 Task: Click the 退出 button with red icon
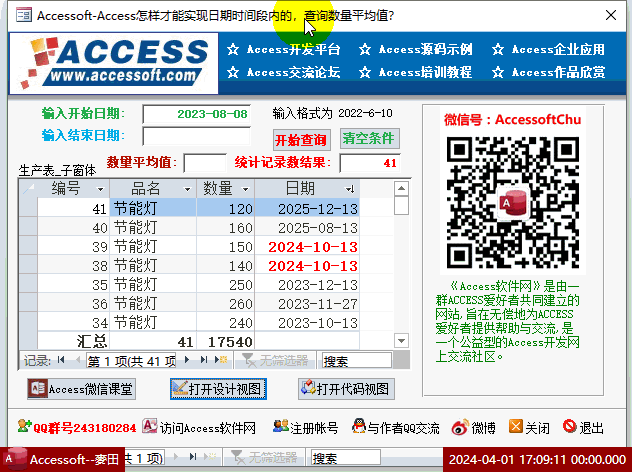pyautogui.click(x=583, y=427)
